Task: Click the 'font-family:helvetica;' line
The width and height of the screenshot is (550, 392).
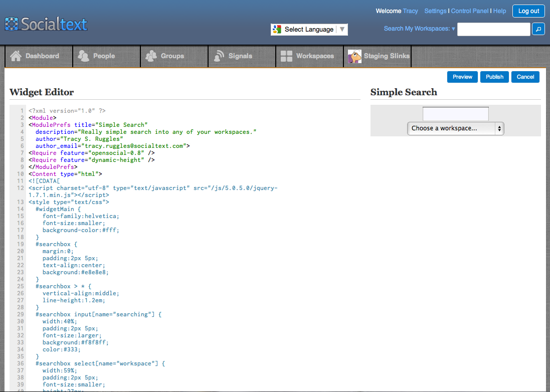Action: [81, 216]
